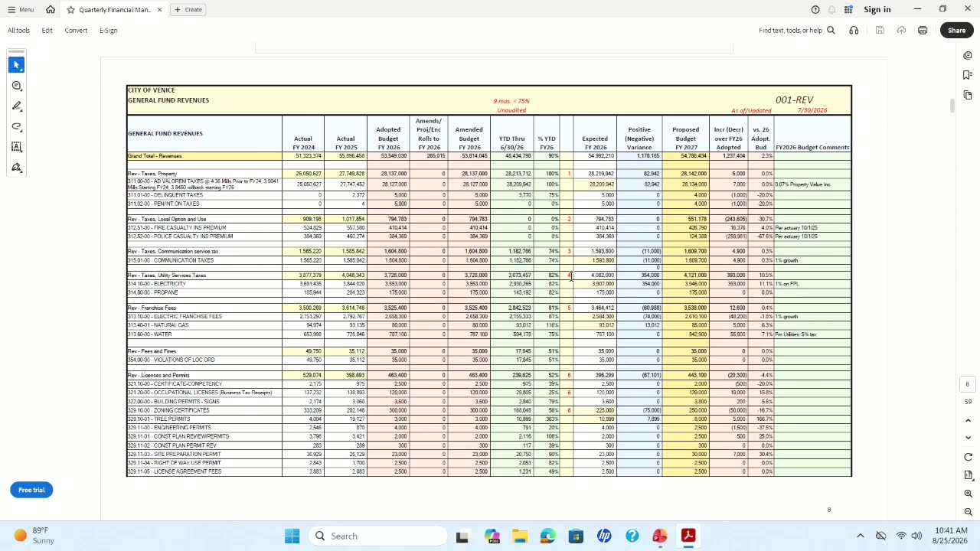Click the Free trial button
This screenshot has width=980, height=551.
(31, 490)
